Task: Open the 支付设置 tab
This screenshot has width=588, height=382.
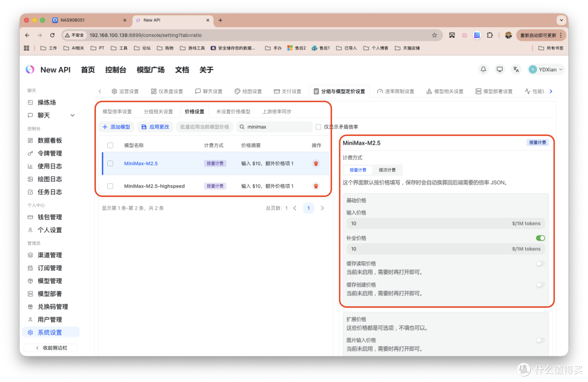Action: [287, 91]
